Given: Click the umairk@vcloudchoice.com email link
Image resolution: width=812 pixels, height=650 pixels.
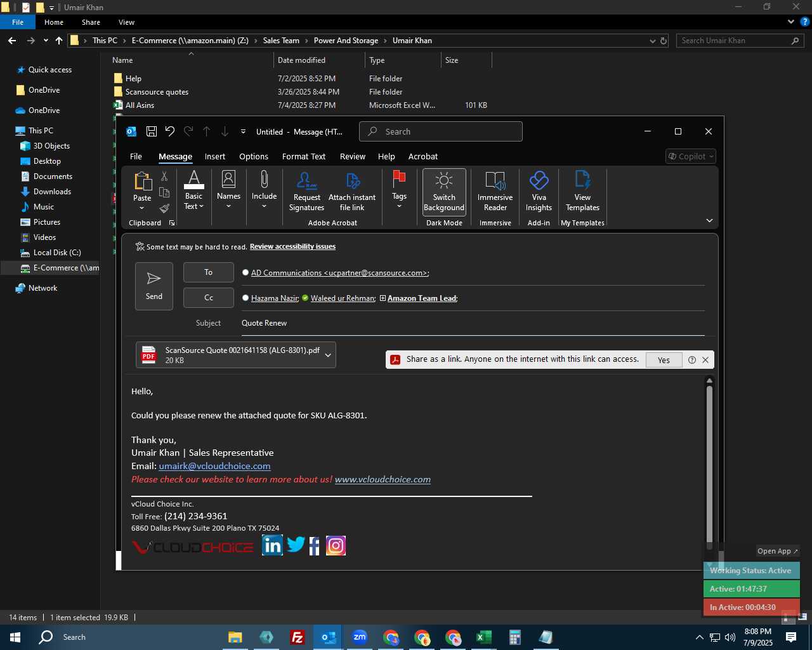Looking at the screenshot, I should click(x=214, y=466).
